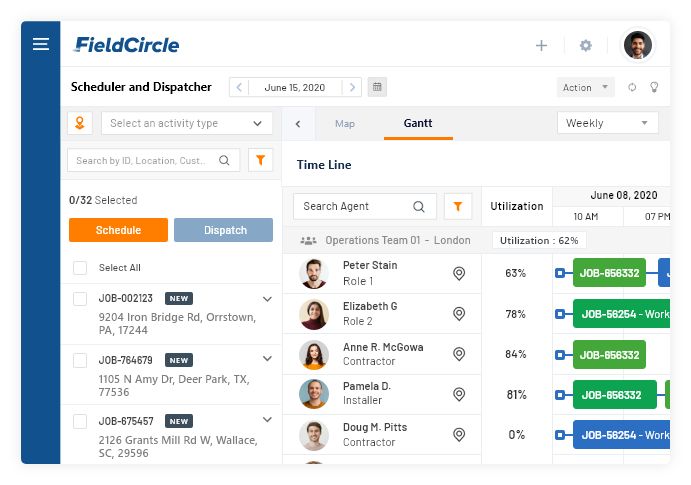
Task: Click Pamela D.'s avatar photo
Action: [x=314, y=394]
